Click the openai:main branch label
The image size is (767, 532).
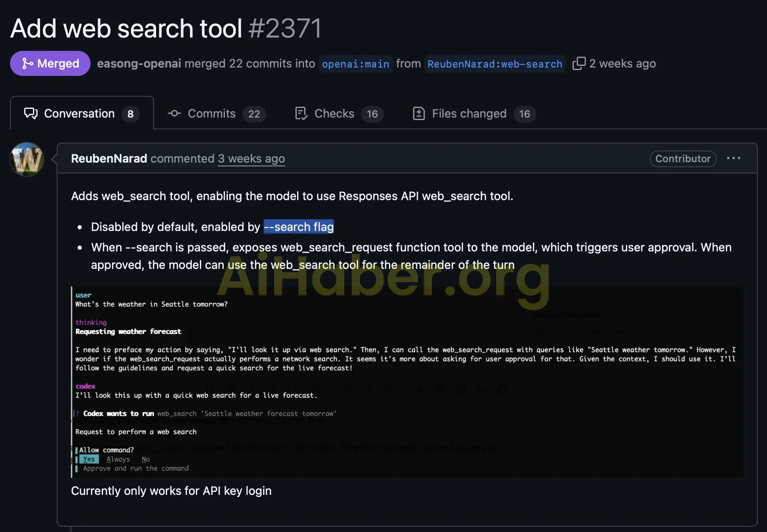356,64
